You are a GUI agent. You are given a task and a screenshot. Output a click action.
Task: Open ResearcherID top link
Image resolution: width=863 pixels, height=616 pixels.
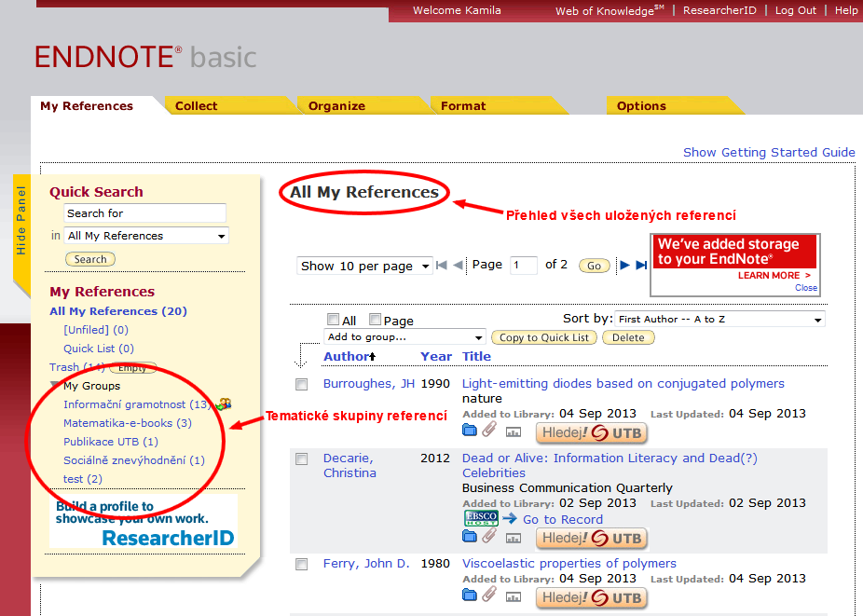[719, 10]
